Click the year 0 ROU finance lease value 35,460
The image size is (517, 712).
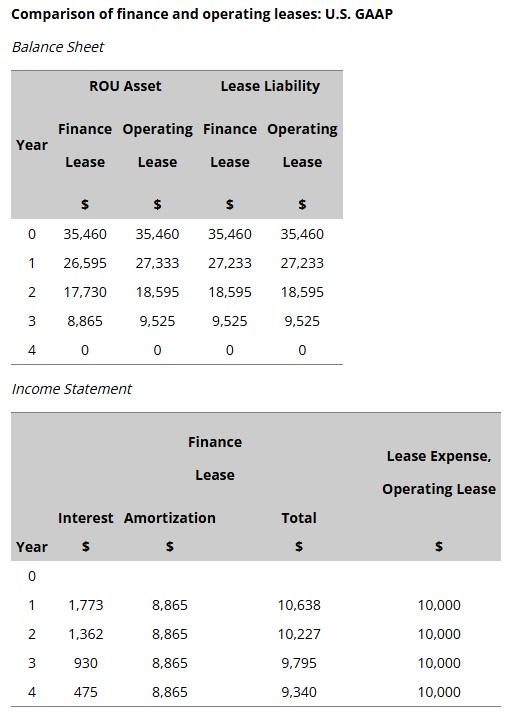coord(85,234)
